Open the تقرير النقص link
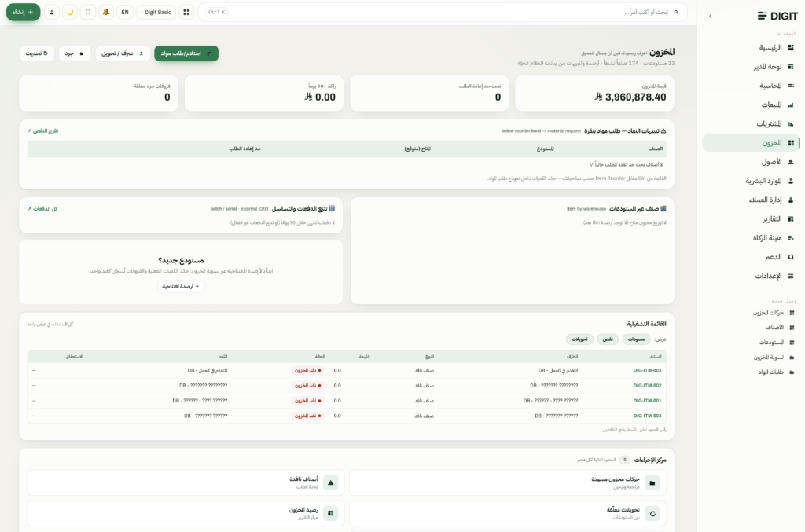 pos(43,130)
